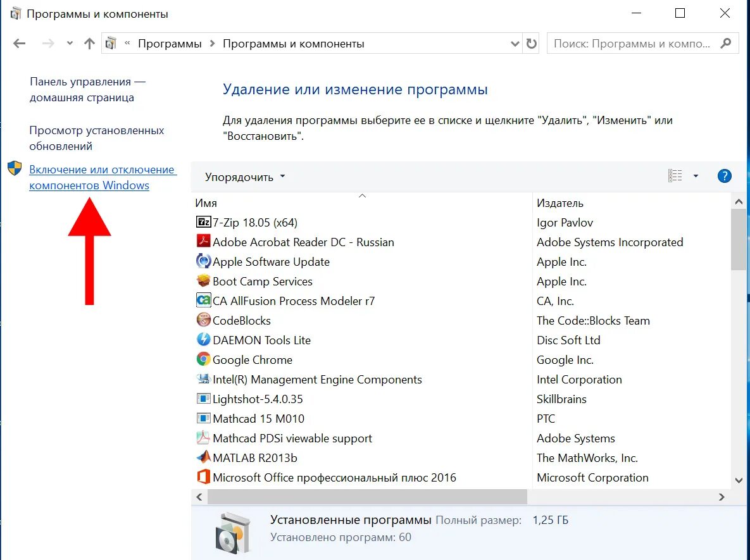Refresh the Programs and Components list
The width and height of the screenshot is (750, 560).
pyautogui.click(x=532, y=44)
